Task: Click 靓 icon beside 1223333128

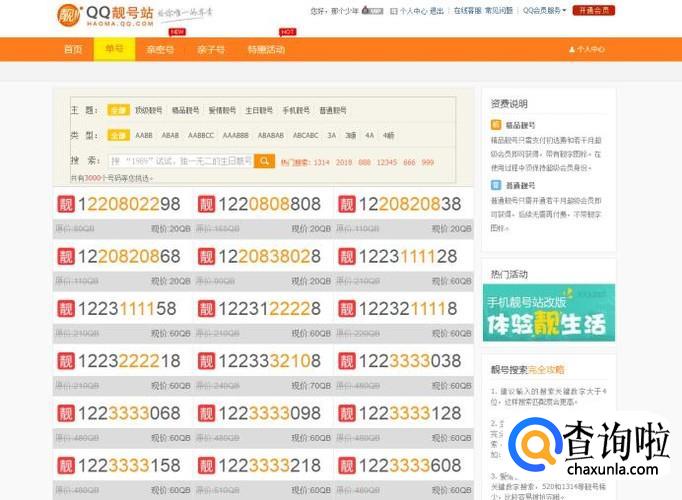Action: click(x=347, y=413)
